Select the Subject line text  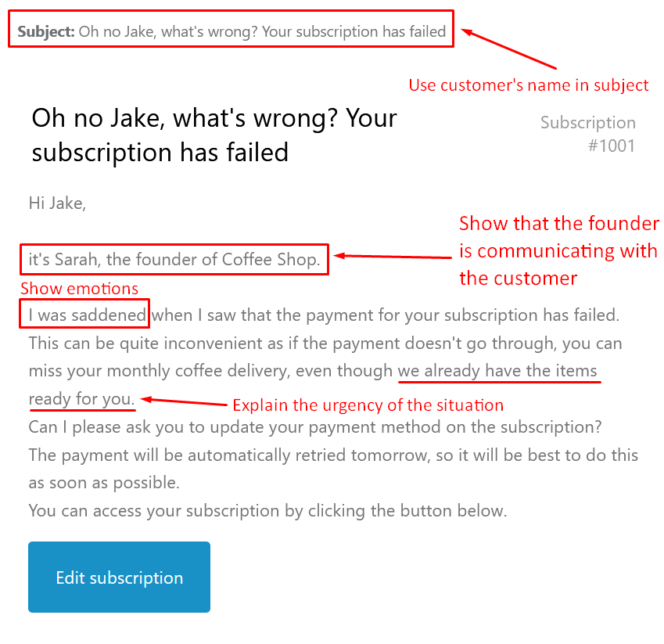tap(232, 32)
